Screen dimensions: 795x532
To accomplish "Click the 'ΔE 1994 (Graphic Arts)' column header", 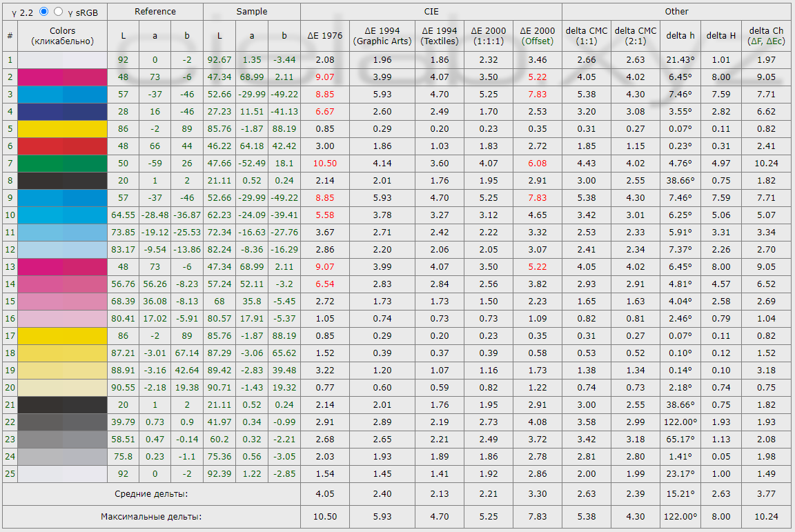I will click(382, 36).
